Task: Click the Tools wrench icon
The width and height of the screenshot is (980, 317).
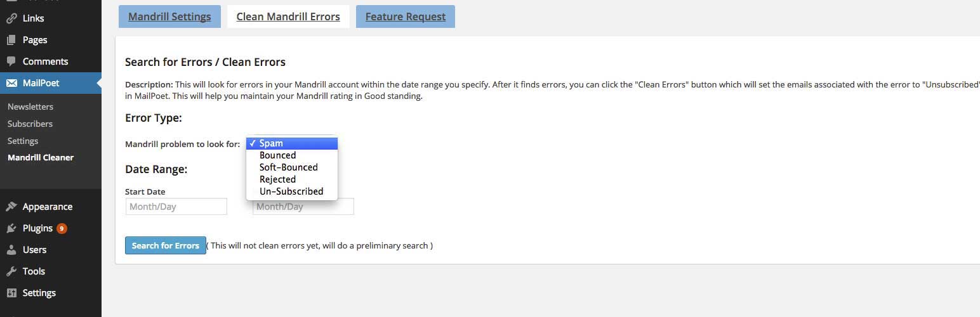Action: [11, 271]
